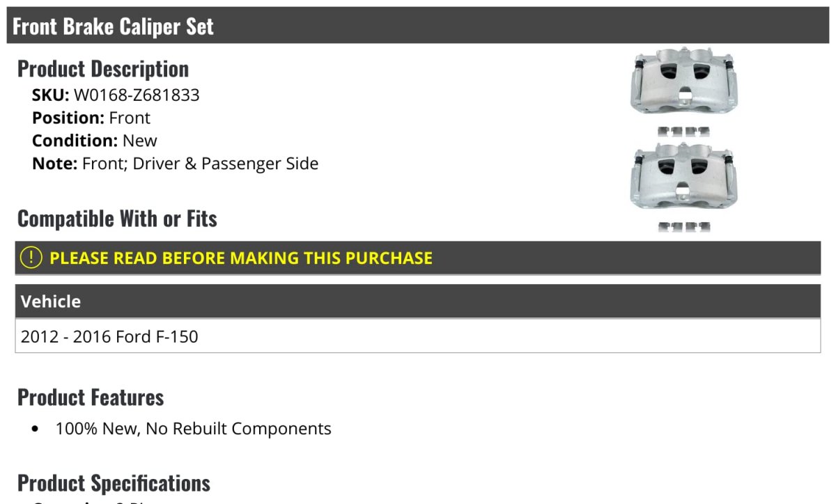Click the Position: Front line

tap(91, 118)
